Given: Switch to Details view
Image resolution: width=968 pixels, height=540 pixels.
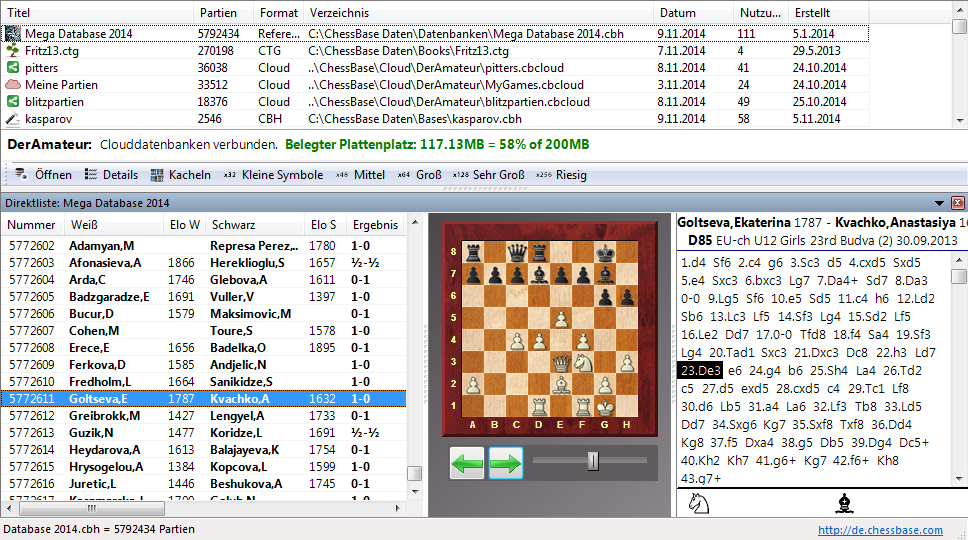Looking at the screenshot, I should [x=111, y=175].
